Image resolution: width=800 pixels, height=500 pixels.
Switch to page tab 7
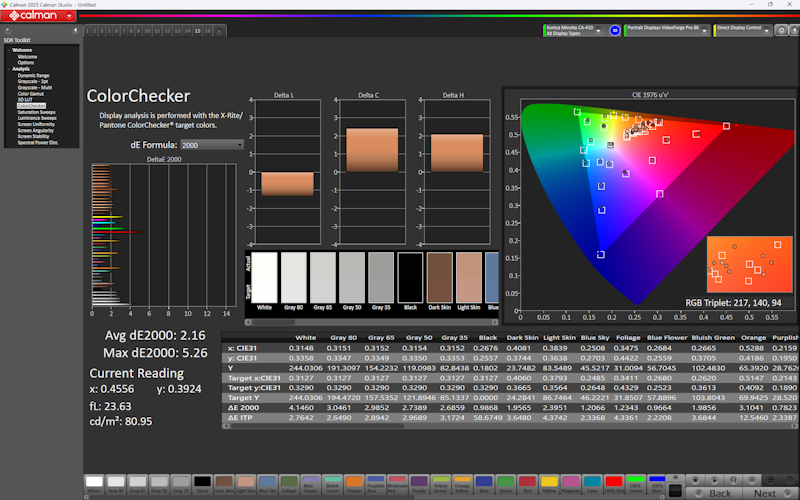pyautogui.click(x=123, y=31)
